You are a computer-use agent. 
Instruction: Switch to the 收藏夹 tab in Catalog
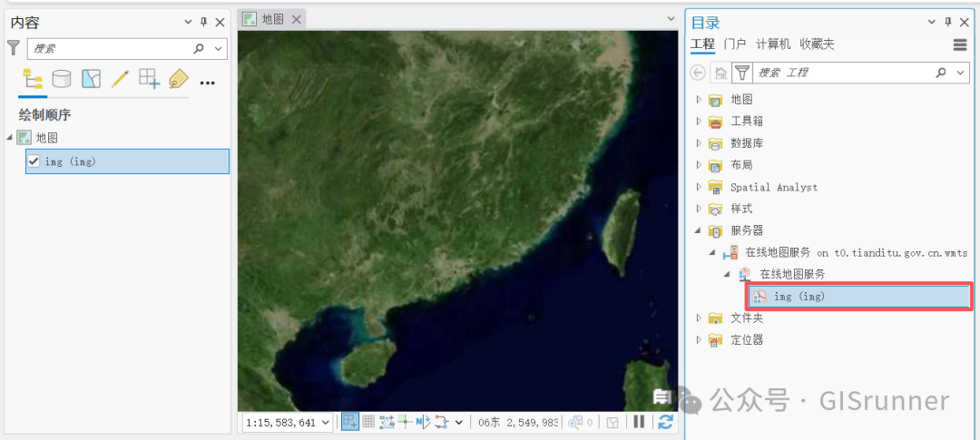click(817, 44)
